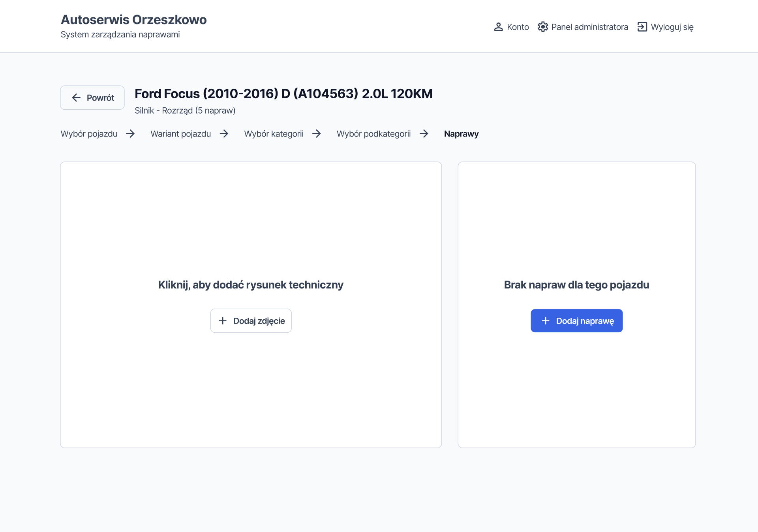This screenshot has width=758, height=532.
Task: Go to Wybór podkategorii breadcrumb step
Action: tap(374, 134)
